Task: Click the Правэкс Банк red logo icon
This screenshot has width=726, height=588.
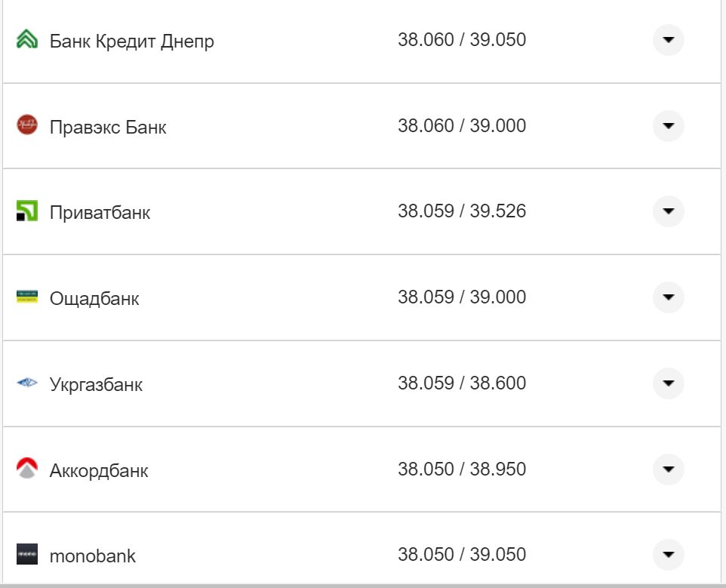Action: click(x=28, y=125)
